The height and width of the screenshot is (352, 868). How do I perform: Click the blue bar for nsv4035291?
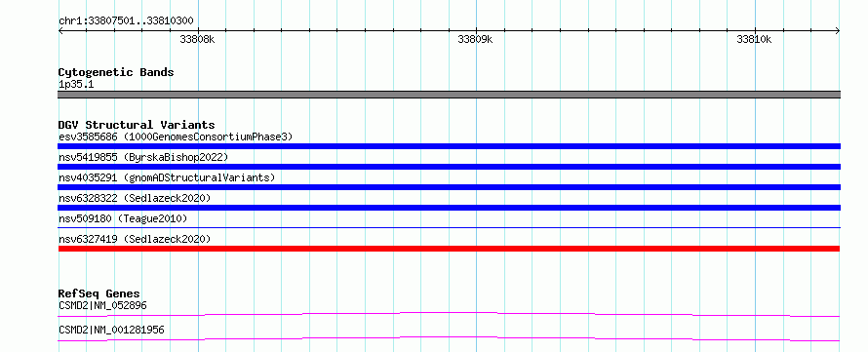(449, 187)
